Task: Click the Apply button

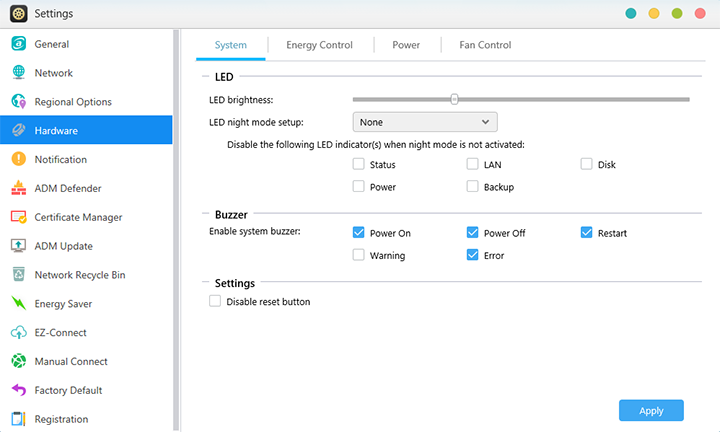Action: tap(651, 410)
